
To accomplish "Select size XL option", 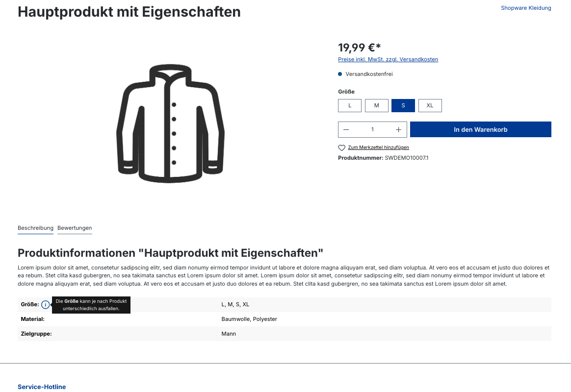I will [430, 105].
